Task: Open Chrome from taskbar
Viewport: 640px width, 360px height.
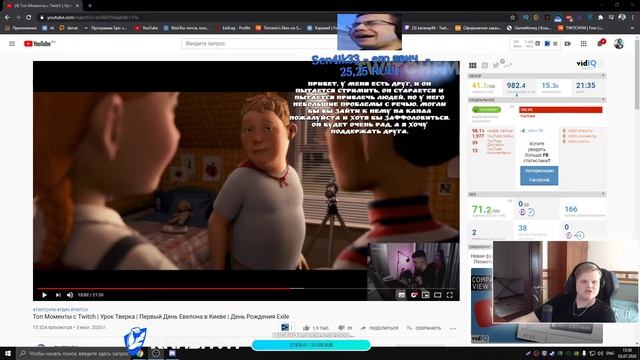Action: [140, 353]
